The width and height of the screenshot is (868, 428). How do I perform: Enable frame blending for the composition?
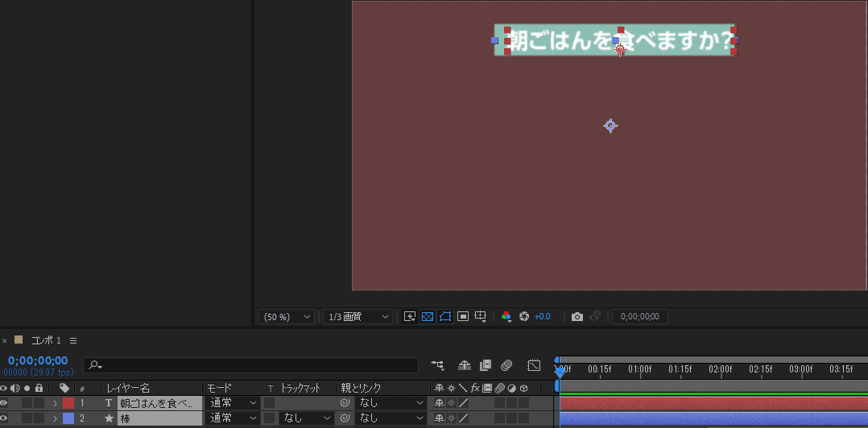(486, 365)
